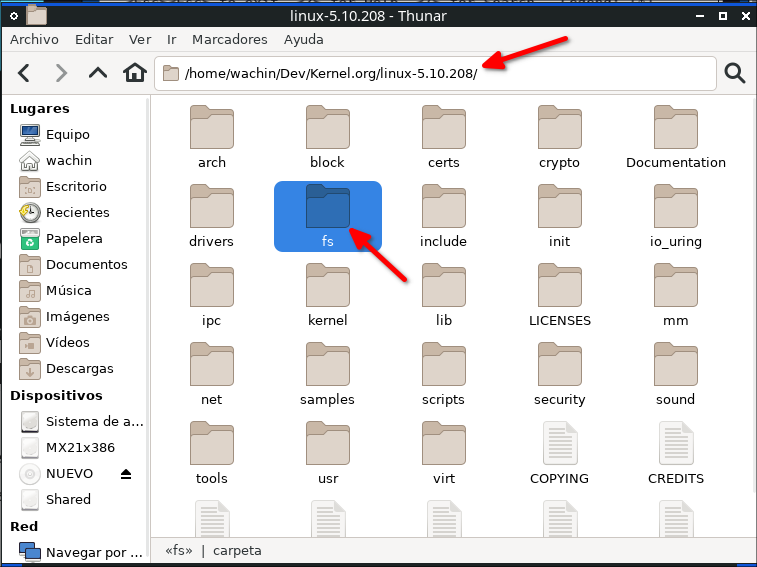
Task: Select the Documentation folder
Action: pos(675,137)
